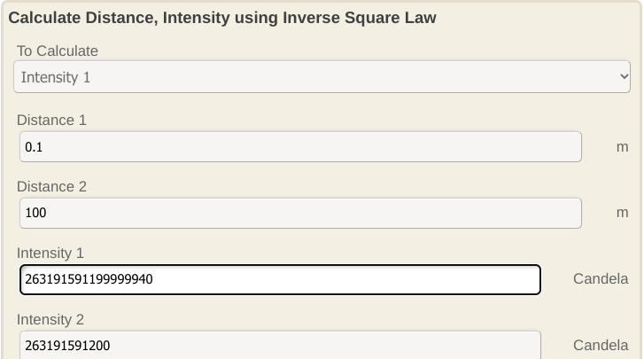Focus the Distance 1 input field
This screenshot has height=359, width=644.
click(300, 147)
